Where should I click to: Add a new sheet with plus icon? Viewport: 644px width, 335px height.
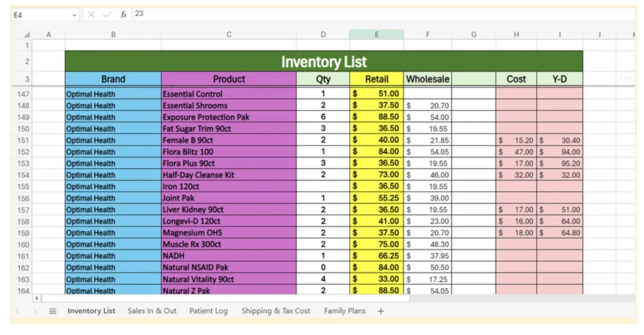tap(380, 311)
